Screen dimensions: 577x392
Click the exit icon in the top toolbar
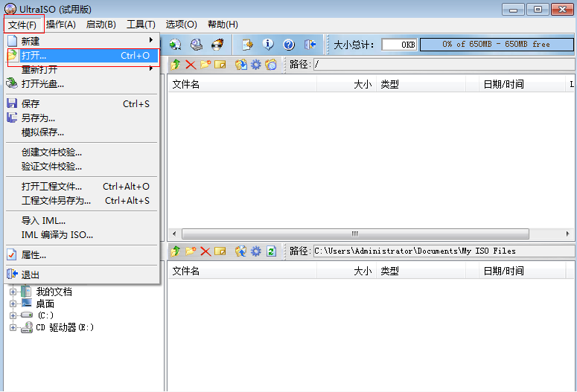click(310, 45)
